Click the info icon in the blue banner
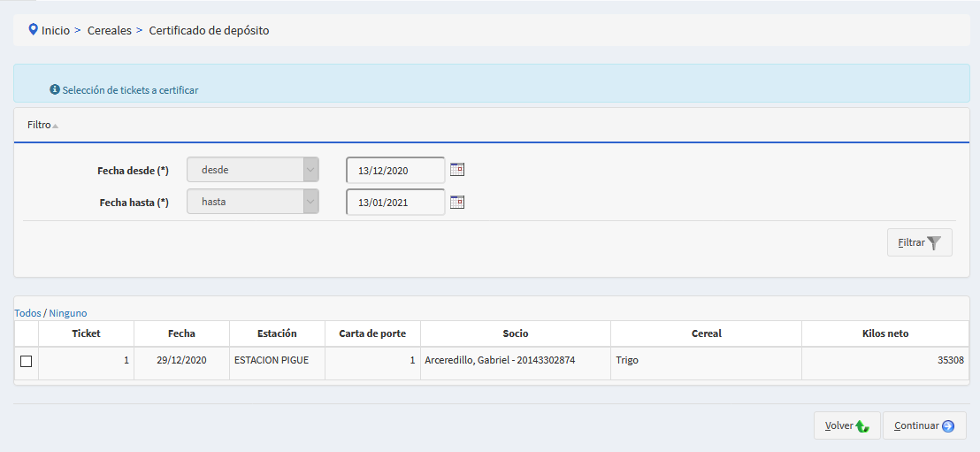This screenshot has height=452, width=980. [55, 90]
